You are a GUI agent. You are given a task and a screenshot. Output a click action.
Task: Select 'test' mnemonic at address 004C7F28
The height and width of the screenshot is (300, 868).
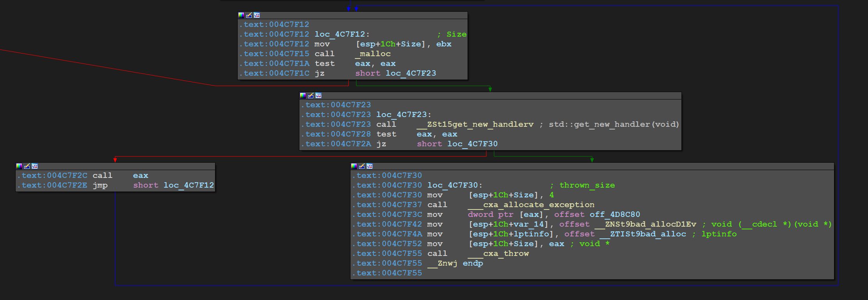[x=386, y=134]
